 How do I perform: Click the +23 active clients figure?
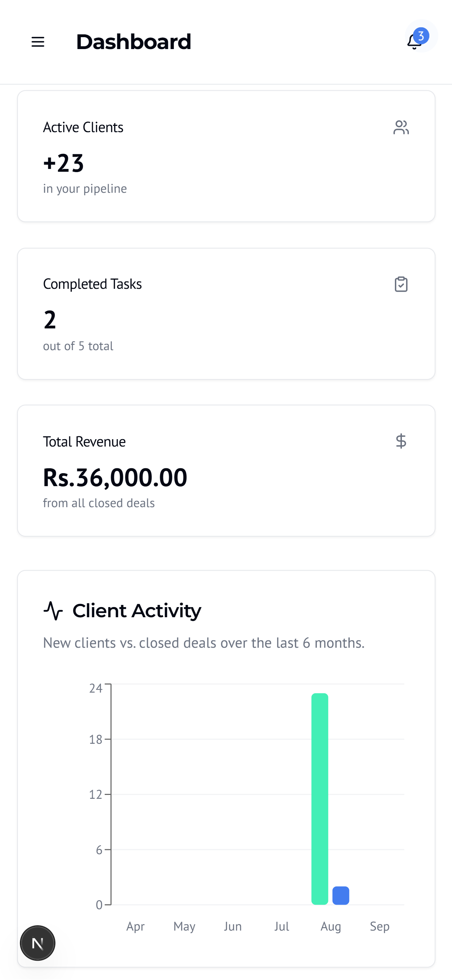coord(63,163)
